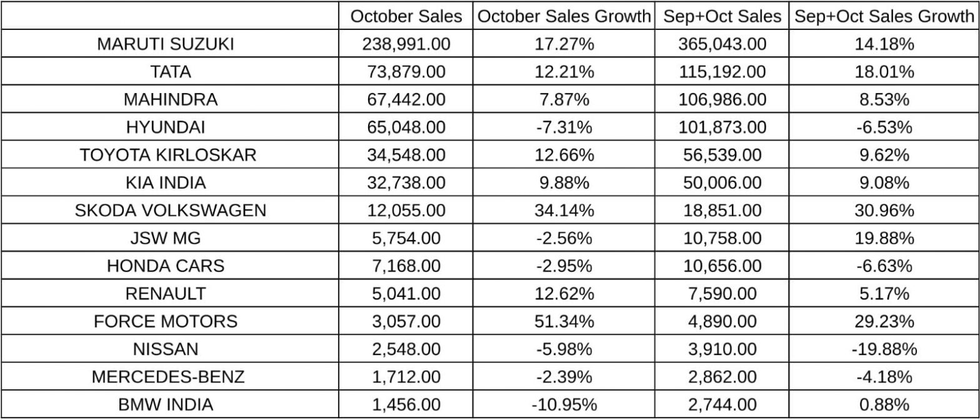The image size is (980, 420).
Task: Click the Sep+Oct Sales column header
Action: coord(722,17)
